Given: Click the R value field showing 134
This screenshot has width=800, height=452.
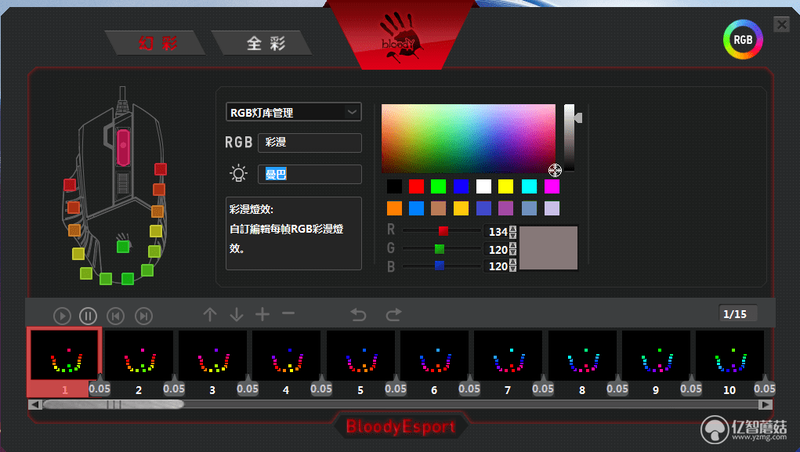Looking at the screenshot, I should coord(497,232).
